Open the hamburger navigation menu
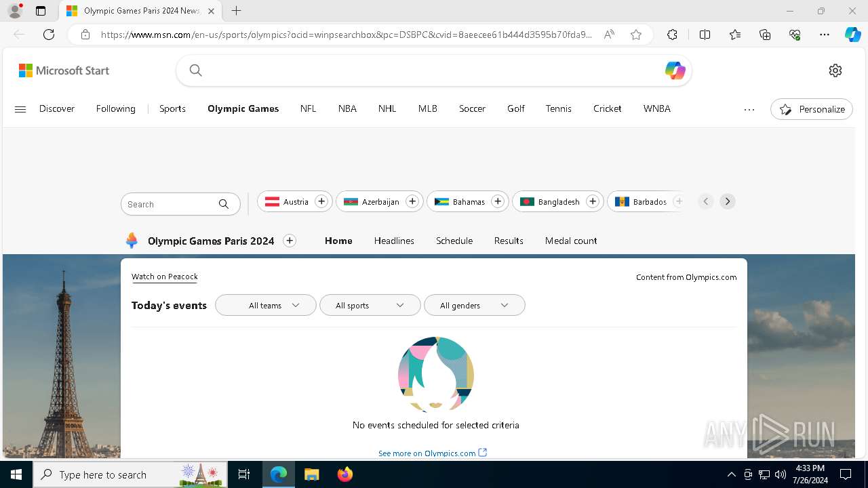The width and height of the screenshot is (868, 488). click(20, 109)
